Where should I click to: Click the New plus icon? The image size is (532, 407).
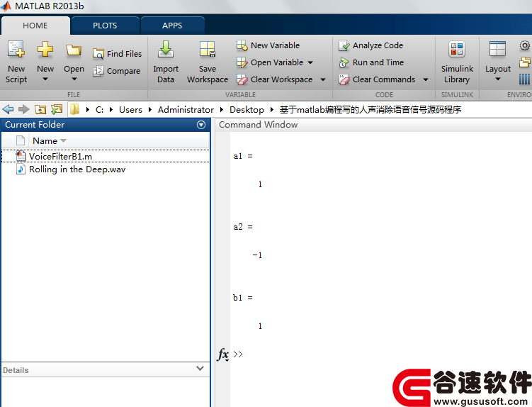click(x=45, y=49)
